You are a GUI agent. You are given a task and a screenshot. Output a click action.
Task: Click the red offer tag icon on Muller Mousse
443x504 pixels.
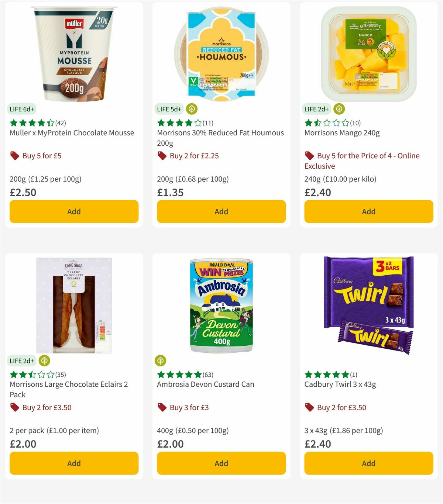(x=14, y=156)
